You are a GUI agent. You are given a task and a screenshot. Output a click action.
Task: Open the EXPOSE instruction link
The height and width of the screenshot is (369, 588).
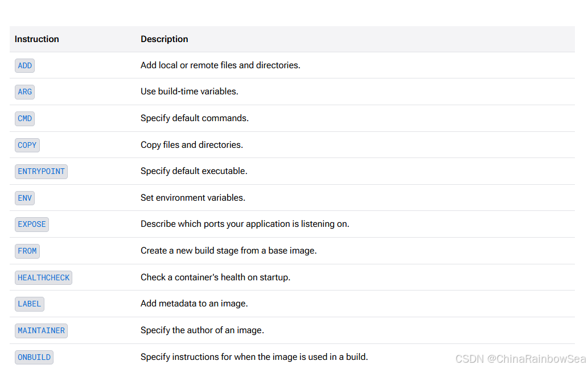pos(32,225)
